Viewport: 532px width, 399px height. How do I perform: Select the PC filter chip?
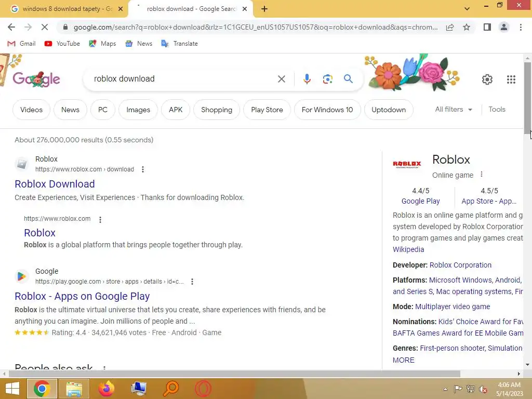pos(102,110)
